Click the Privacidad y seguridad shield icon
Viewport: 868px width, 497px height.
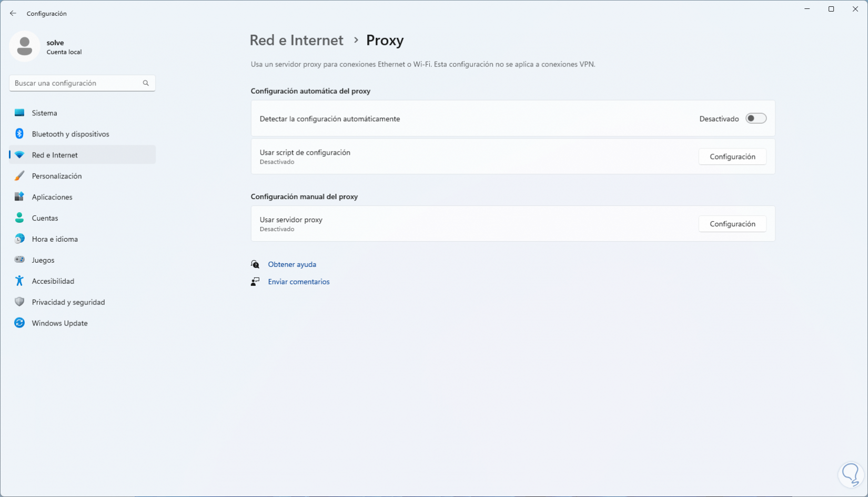(19, 302)
